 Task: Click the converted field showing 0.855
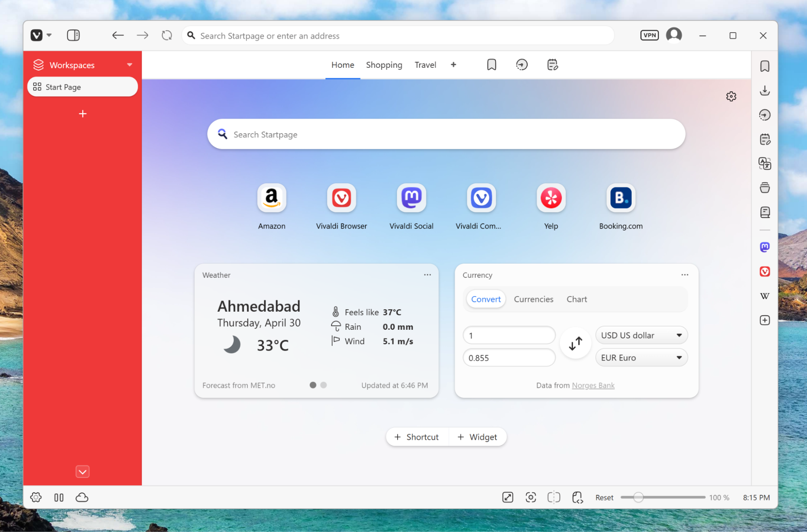[x=509, y=358]
